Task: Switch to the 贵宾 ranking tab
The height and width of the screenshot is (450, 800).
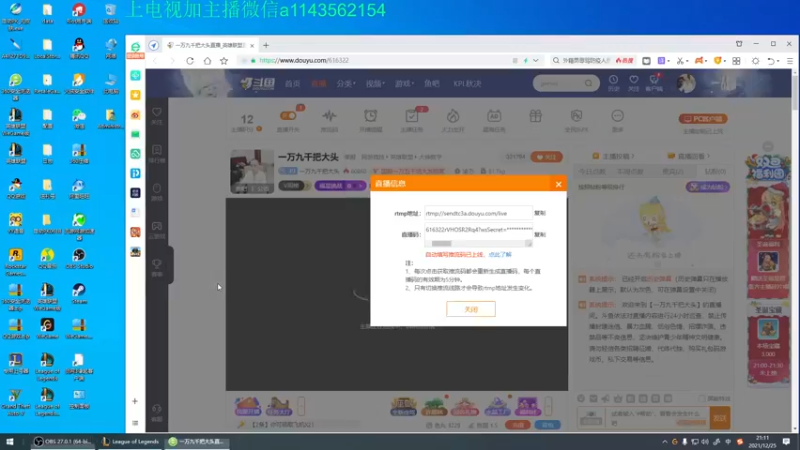Action: pos(672,171)
